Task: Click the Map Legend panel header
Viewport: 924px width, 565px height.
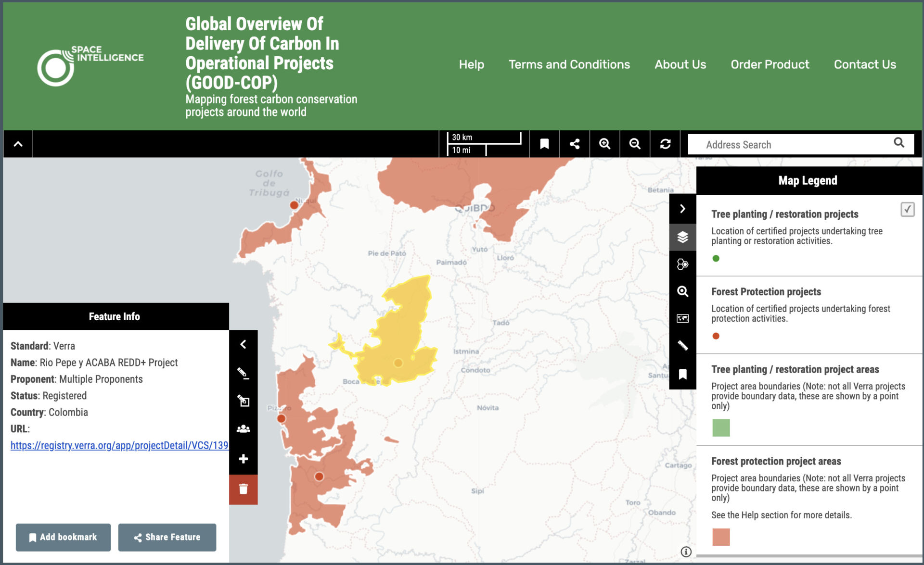Action: point(809,180)
